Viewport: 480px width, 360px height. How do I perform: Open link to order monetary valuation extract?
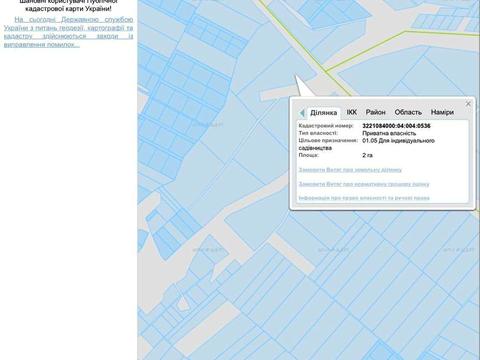[x=364, y=184]
